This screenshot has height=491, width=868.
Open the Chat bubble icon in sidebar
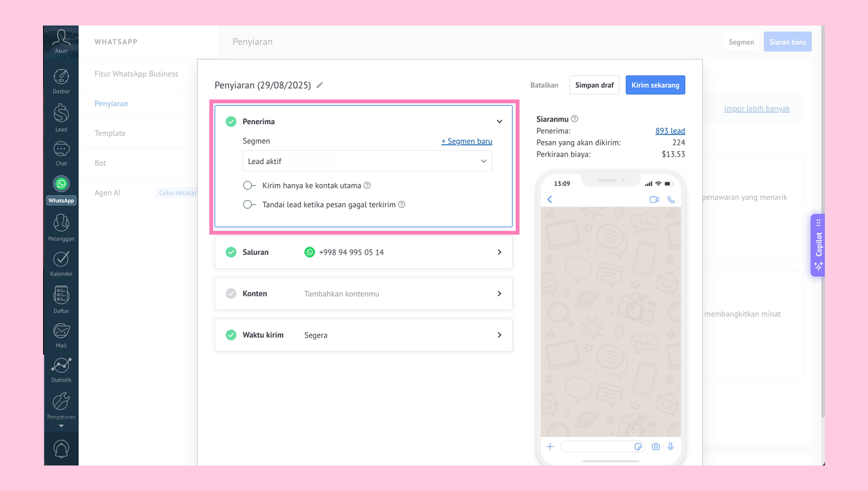coord(61,149)
